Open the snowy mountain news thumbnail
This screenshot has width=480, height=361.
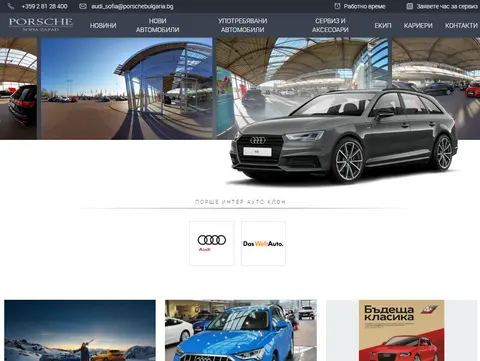click(x=80, y=330)
